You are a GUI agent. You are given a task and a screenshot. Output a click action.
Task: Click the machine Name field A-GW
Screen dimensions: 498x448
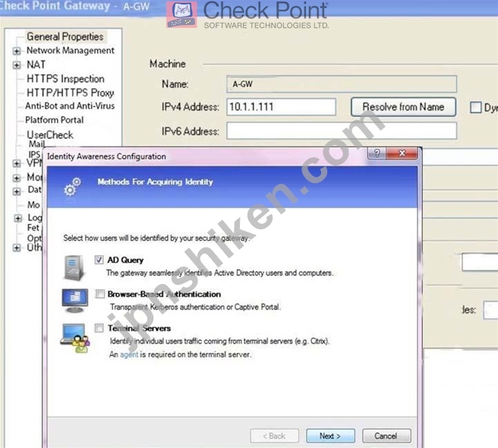(342, 84)
